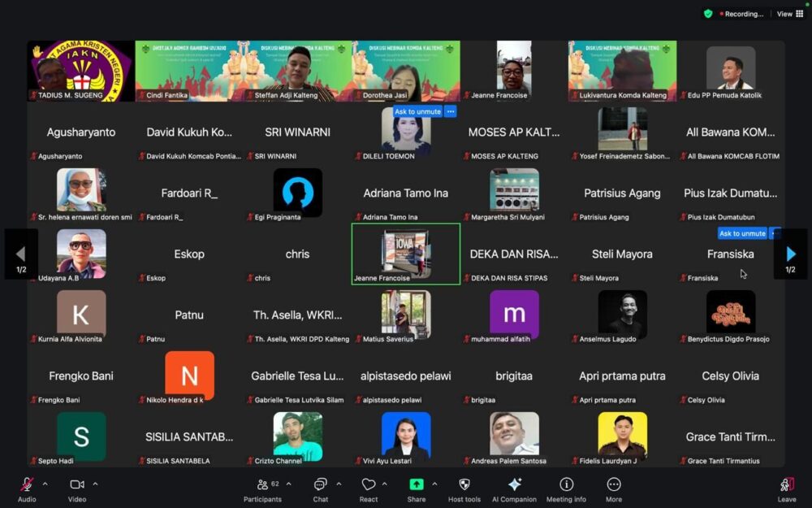Go to next participant page arrow
The height and width of the screenshot is (508, 812).
[790, 254]
